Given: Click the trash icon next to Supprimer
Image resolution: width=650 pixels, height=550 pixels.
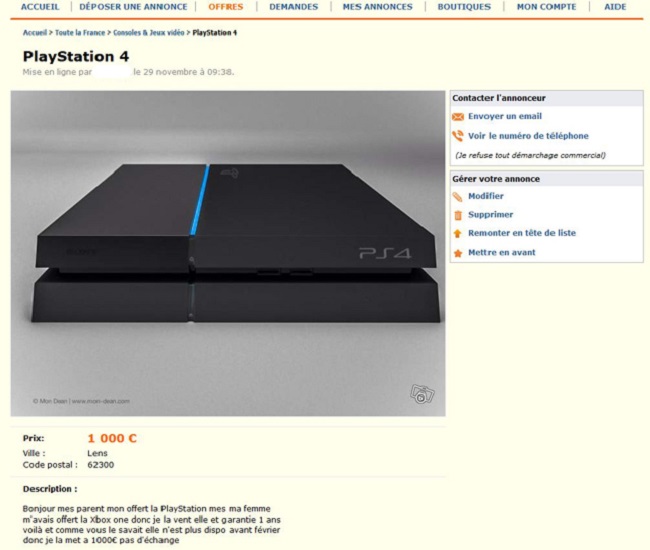Looking at the screenshot, I should pyautogui.click(x=458, y=215).
